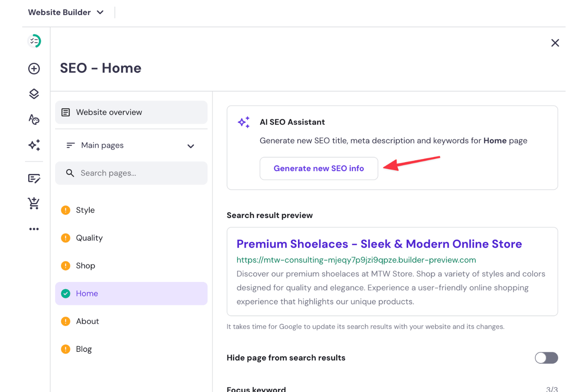Click the search magnifier in Search pages field
Screen dimensions: 588x392
pyautogui.click(x=70, y=173)
